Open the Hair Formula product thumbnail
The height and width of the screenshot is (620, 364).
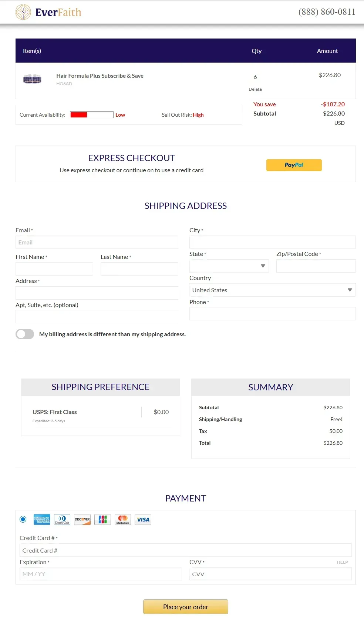[32, 79]
